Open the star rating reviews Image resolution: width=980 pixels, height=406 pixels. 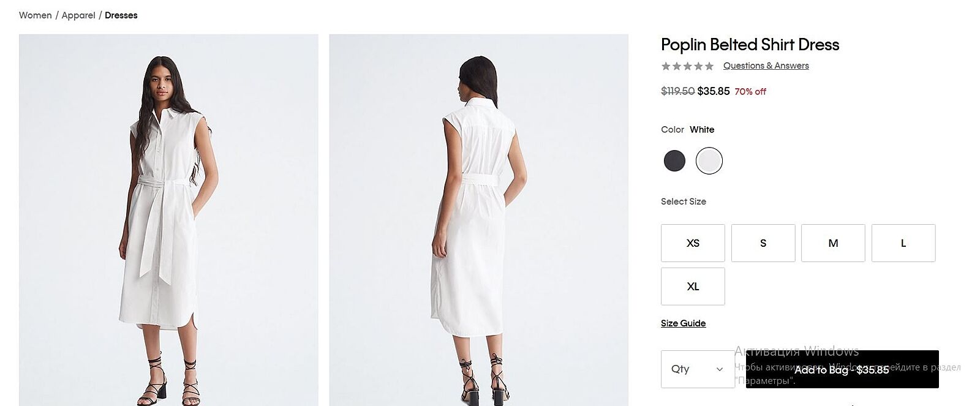(x=687, y=66)
